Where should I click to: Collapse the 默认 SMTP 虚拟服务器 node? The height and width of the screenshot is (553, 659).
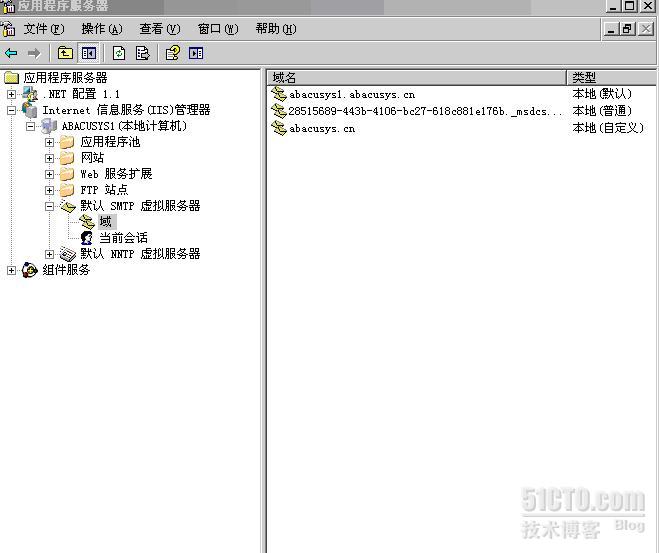(x=49, y=206)
